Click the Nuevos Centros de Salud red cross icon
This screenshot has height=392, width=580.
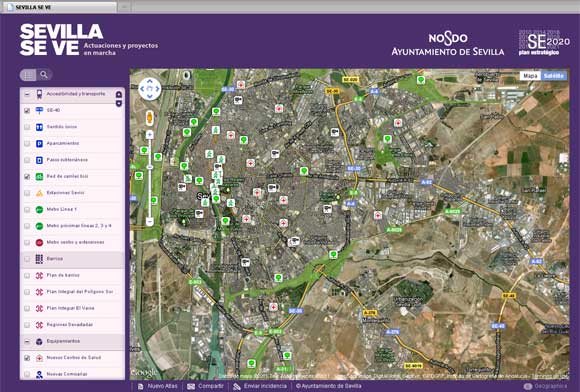coord(39,358)
